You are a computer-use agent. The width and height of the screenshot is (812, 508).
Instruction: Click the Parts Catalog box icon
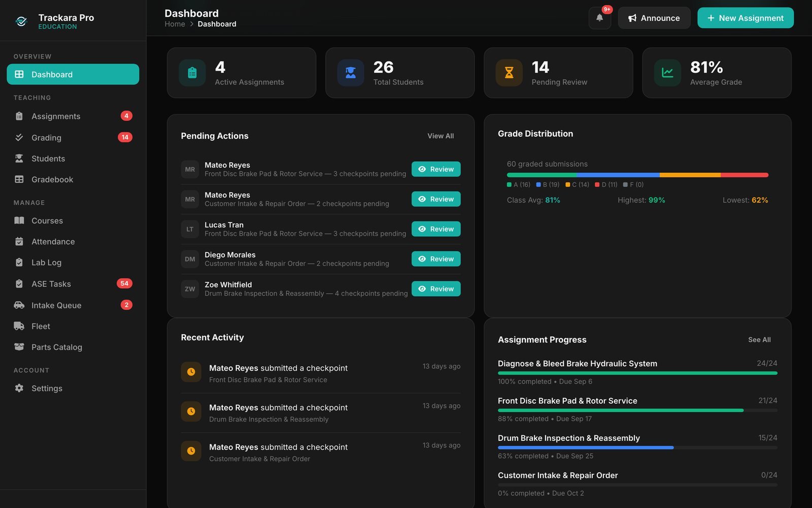coord(19,347)
